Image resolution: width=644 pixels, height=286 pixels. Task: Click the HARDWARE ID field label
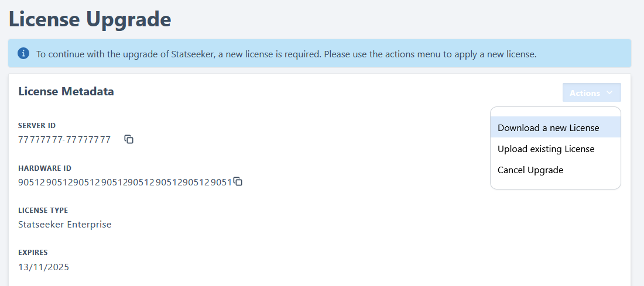tap(44, 168)
